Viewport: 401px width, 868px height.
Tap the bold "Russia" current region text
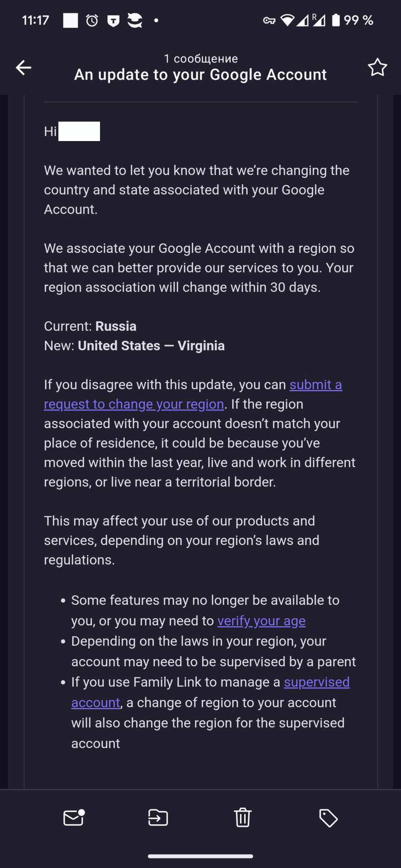click(x=116, y=326)
